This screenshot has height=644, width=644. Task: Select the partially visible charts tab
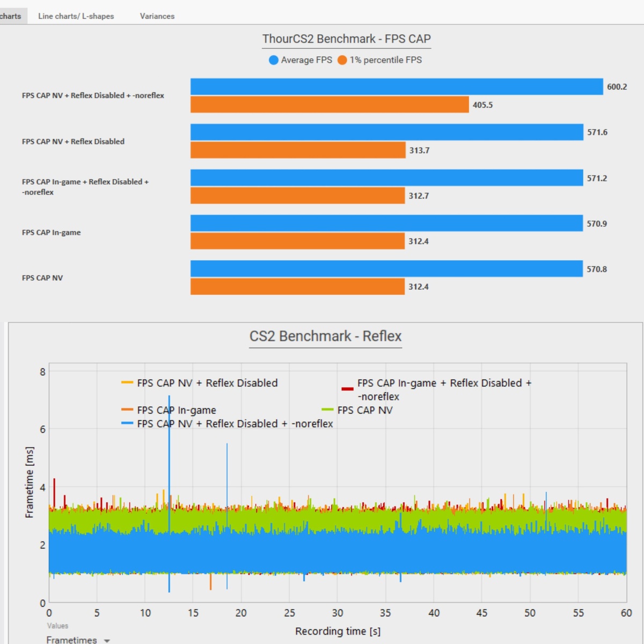pyautogui.click(x=11, y=16)
